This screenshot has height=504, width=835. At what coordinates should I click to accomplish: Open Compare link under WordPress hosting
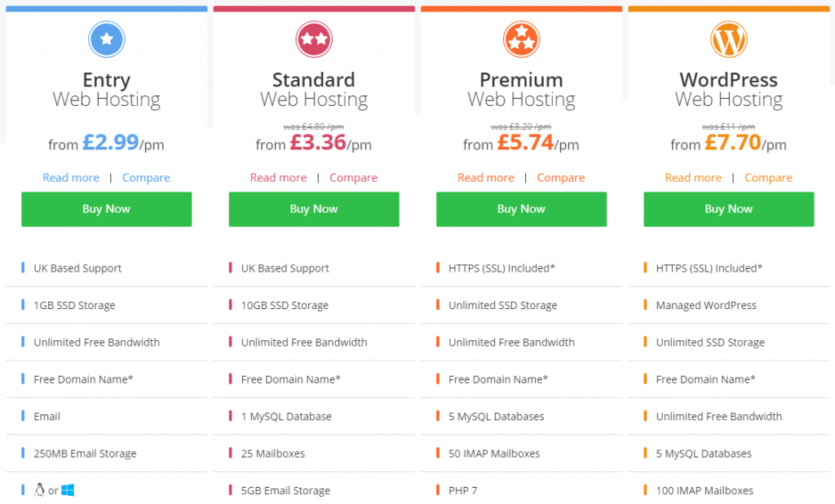click(768, 178)
